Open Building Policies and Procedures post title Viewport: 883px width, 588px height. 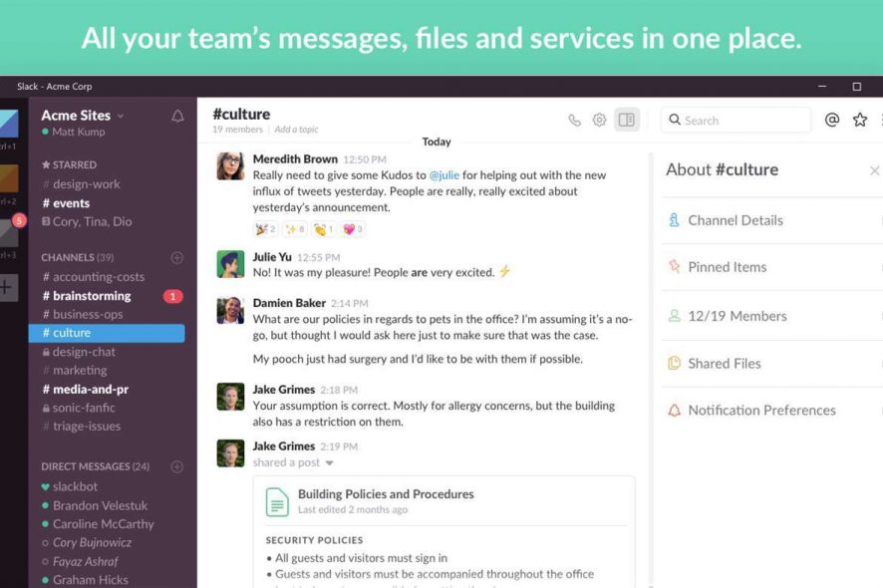click(x=386, y=494)
